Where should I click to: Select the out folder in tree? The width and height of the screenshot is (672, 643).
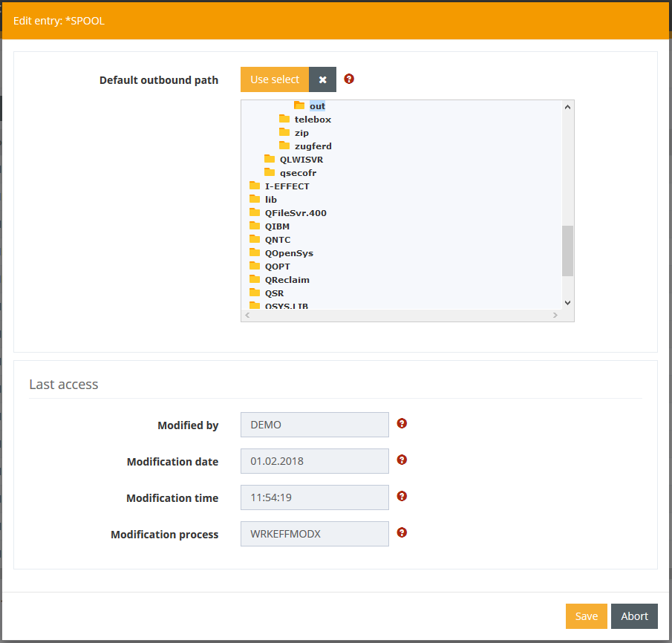point(317,106)
